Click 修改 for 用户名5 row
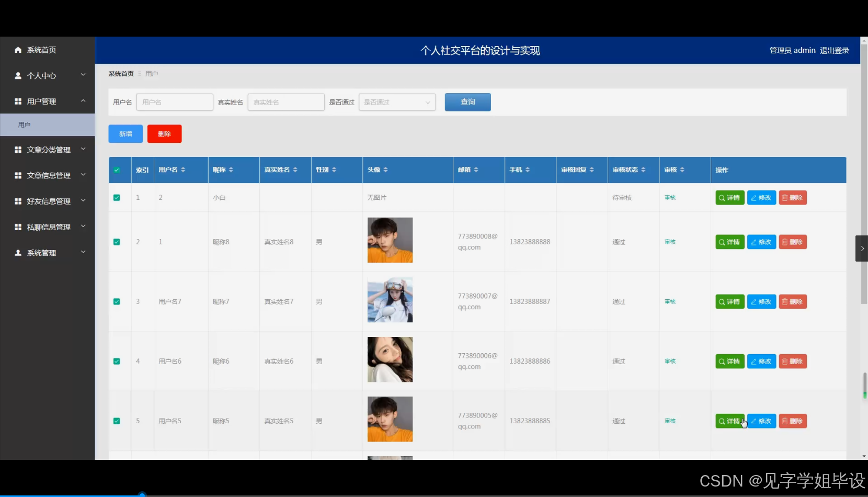This screenshot has width=868, height=497. pyautogui.click(x=761, y=421)
